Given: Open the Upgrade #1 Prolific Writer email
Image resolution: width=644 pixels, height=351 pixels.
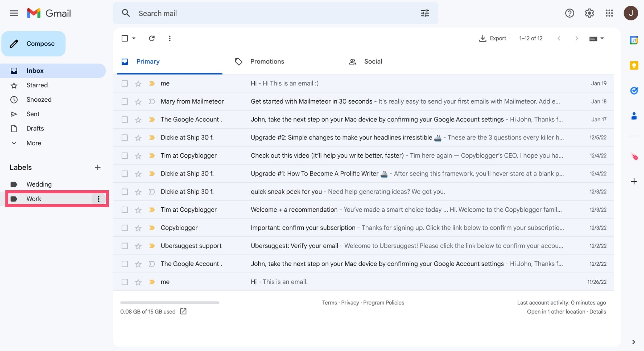Looking at the screenshot, I should pyautogui.click(x=363, y=174).
